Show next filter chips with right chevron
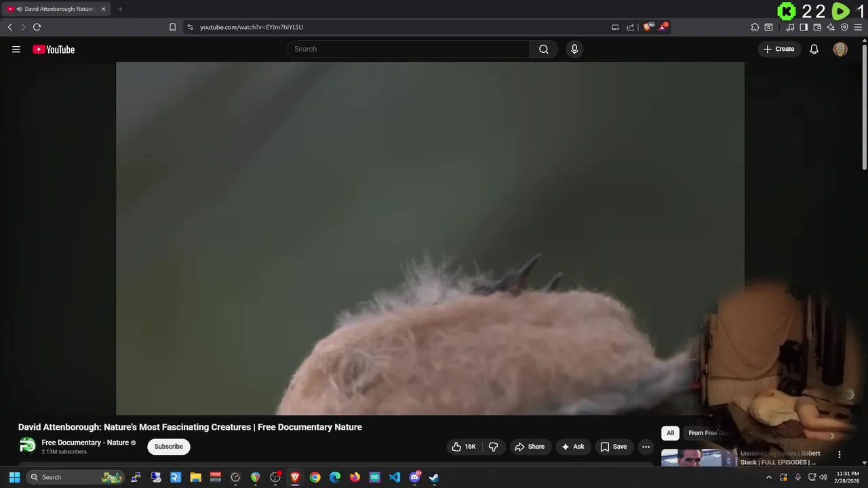Image resolution: width=868 pixels, height=488 pixels. point(832,436)
